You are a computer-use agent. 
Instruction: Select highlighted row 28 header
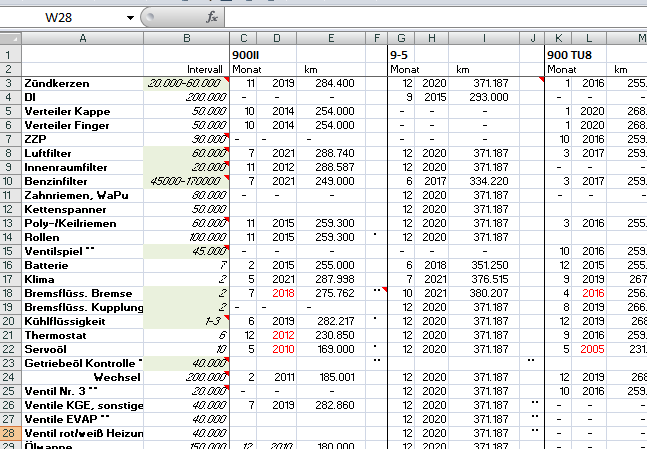11,433
